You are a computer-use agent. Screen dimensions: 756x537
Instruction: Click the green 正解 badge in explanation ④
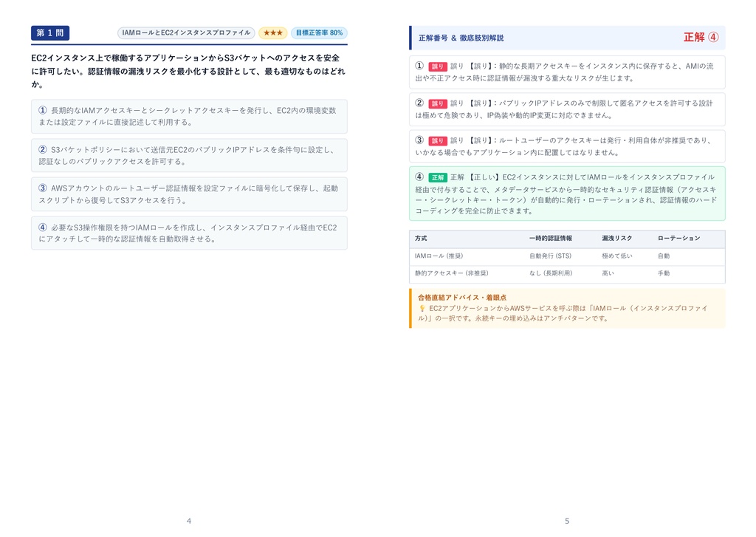[438, 177]
